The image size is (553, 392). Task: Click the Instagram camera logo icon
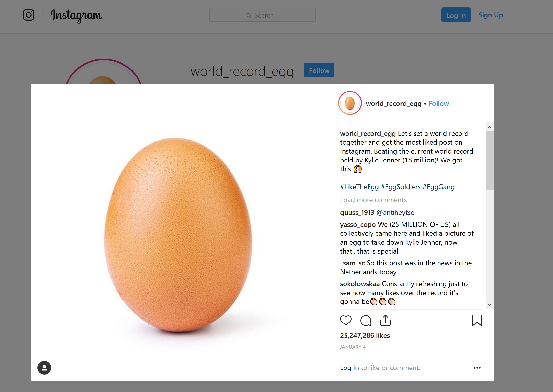29,15
